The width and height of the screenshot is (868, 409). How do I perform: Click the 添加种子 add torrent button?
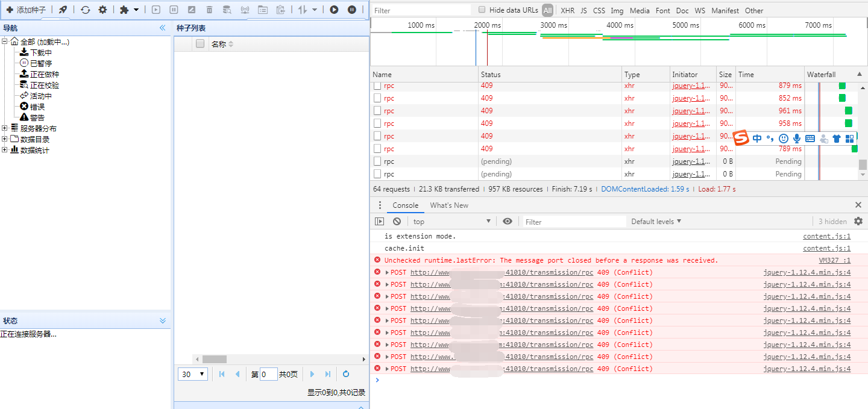(x=26, y=10)
